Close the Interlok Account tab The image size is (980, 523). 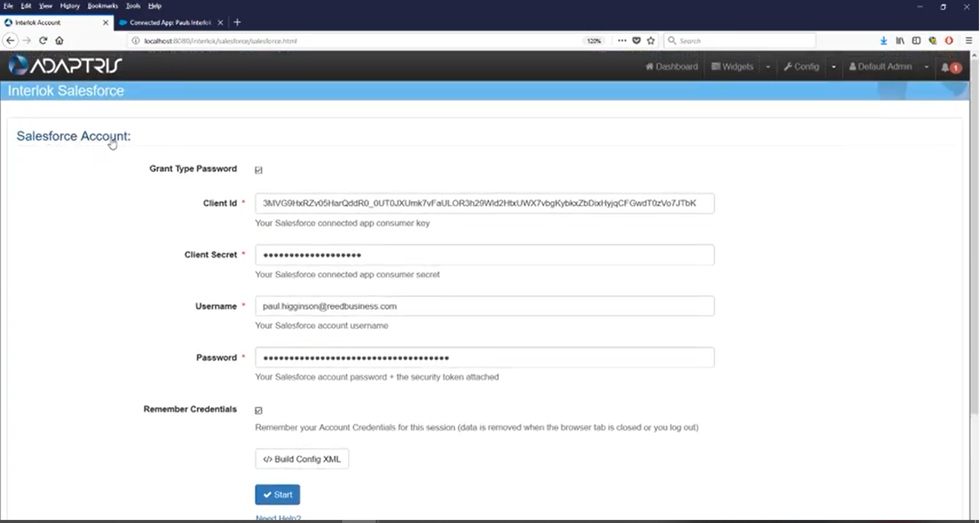[x=106, y=22]
